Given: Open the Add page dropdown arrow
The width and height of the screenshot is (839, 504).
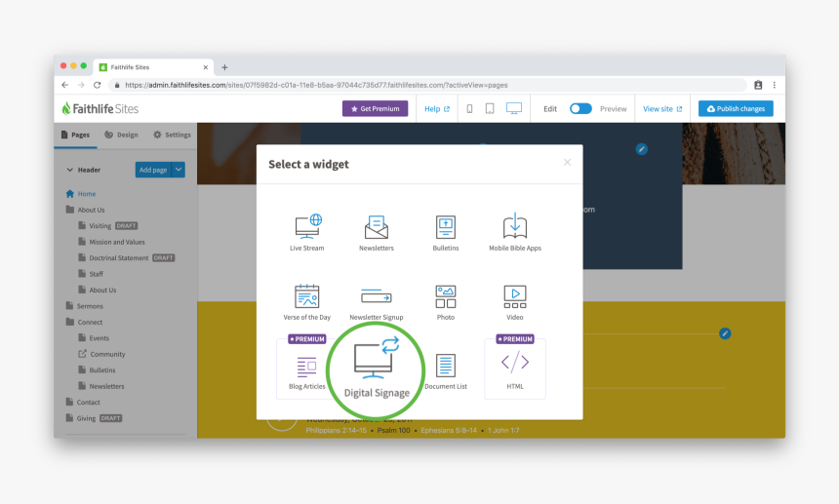Looking at the screenshot, I should click(179, 170).
